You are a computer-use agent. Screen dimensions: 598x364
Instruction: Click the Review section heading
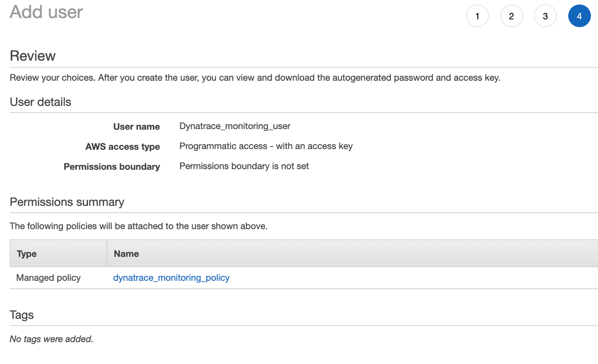tap(33, 56)
